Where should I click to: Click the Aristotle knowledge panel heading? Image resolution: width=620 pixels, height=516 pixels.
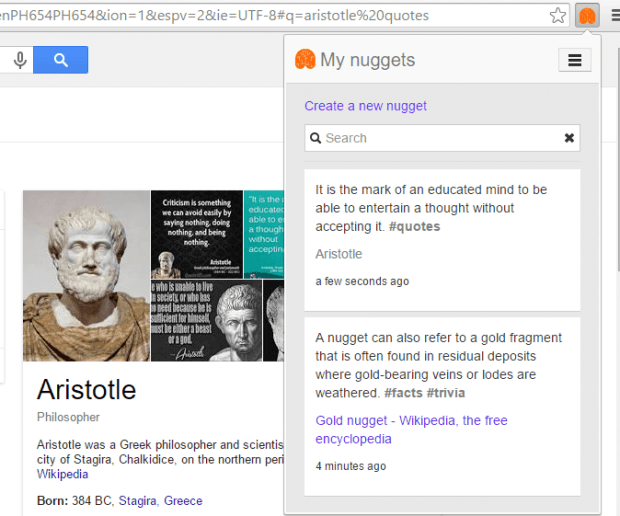(x=86, y=390)
